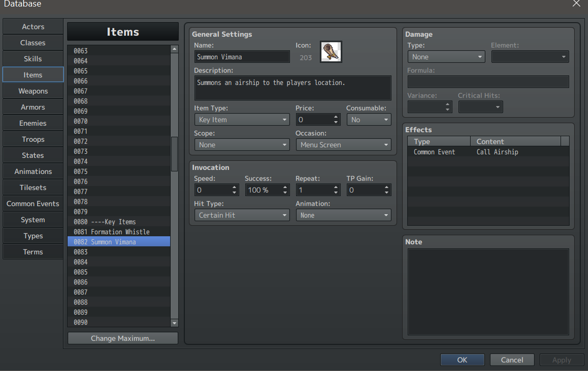Click the Price stepper up arrow
The height and width of the screenshot is (371, 588).
point(336,117)
